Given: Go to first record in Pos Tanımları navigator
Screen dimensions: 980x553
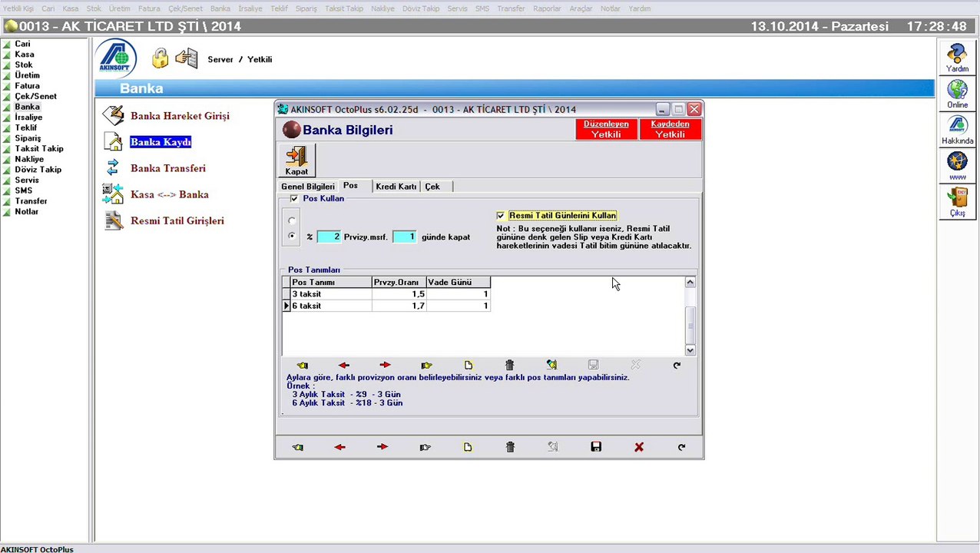Looking at the screenshot, I should coord(302,366).
